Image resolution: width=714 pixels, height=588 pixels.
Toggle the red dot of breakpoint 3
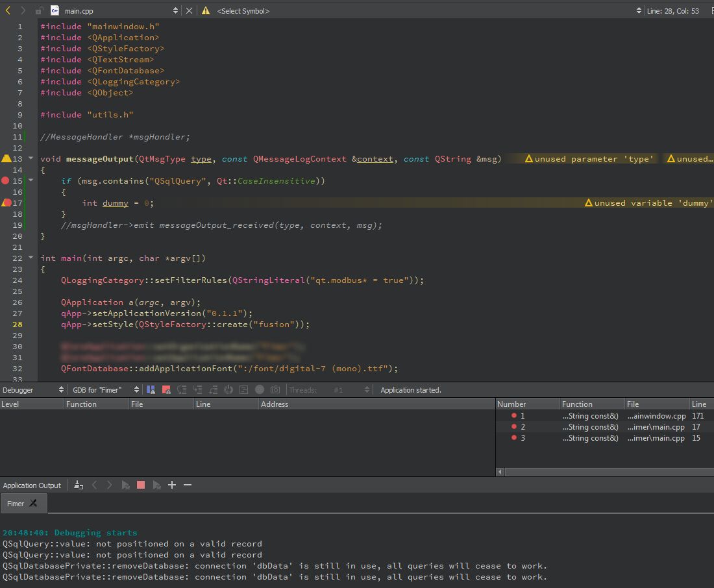point(513,437)
